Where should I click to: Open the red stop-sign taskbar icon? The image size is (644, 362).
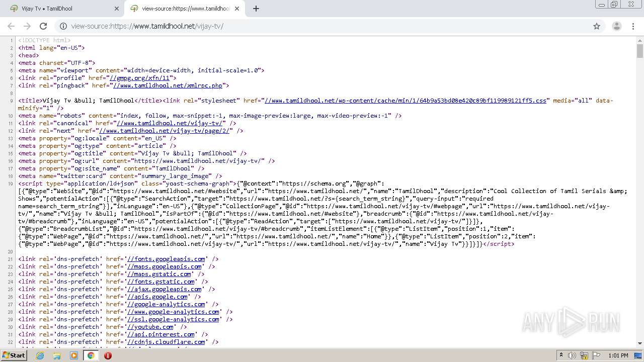pos(108,355)
